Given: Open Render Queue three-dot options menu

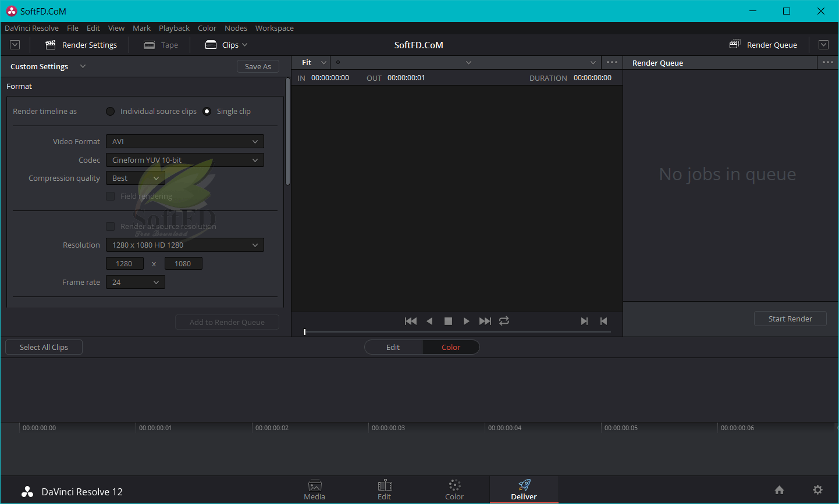Looking at the screenshot, I should 828,62.
